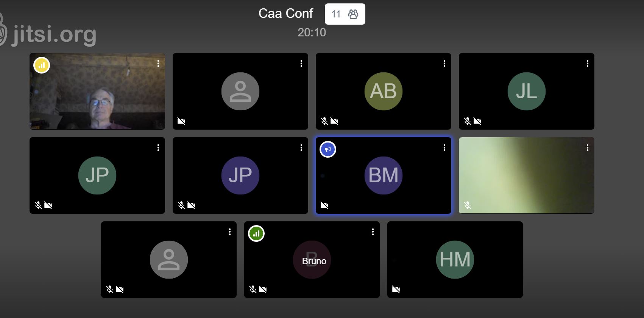Open the three-dot menu on the green JP tile
This screenshot has height=318, width=644.
158,148
